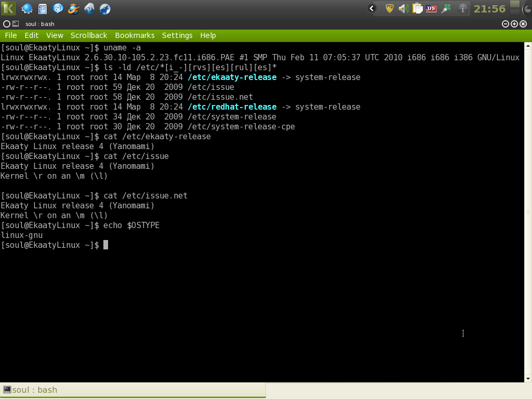Click the scrollbar up arrow
The image size is (532, 399).
(528, 46)
